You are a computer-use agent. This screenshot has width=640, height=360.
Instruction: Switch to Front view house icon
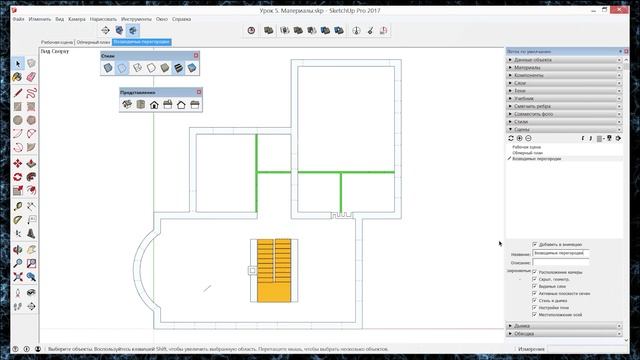pyautogui.click(x=154, y=104)
